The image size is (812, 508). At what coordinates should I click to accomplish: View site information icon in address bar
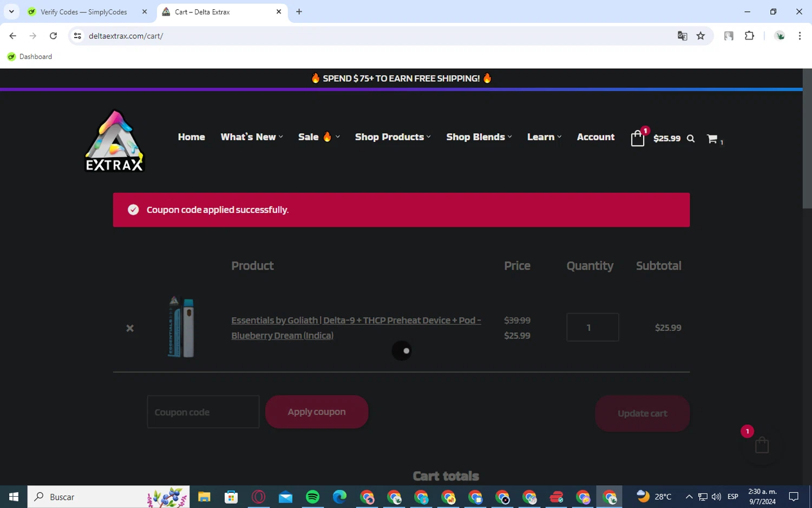77,36
